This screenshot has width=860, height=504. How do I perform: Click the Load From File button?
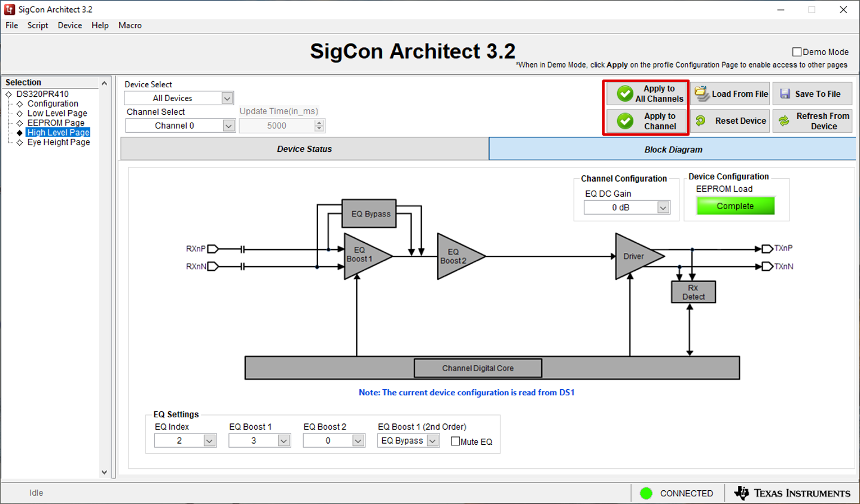click(x=730, y=94)
